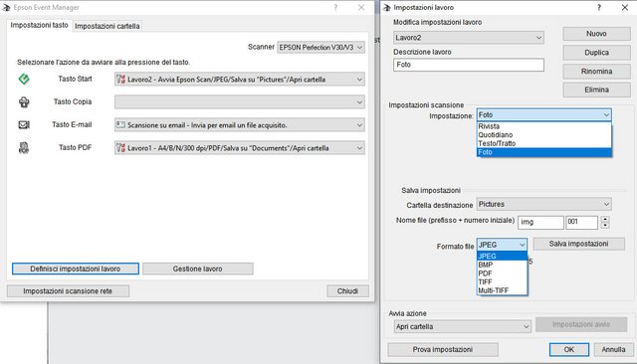Click Chiudi button in Event Manager

pyautogui.click(x=347, y=291)
